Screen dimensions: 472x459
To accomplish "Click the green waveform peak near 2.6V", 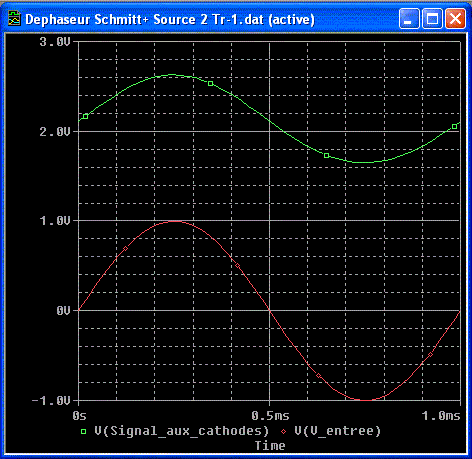I will (172, 75).
